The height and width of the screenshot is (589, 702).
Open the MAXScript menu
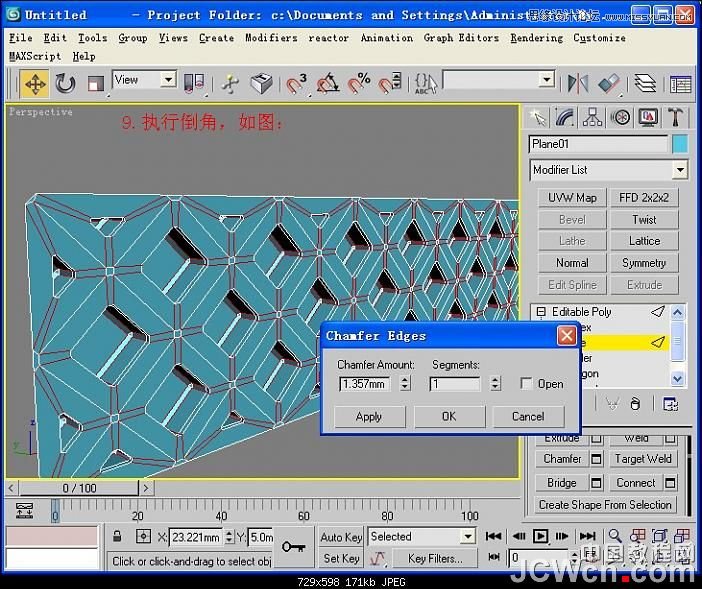tap(35, 56)
